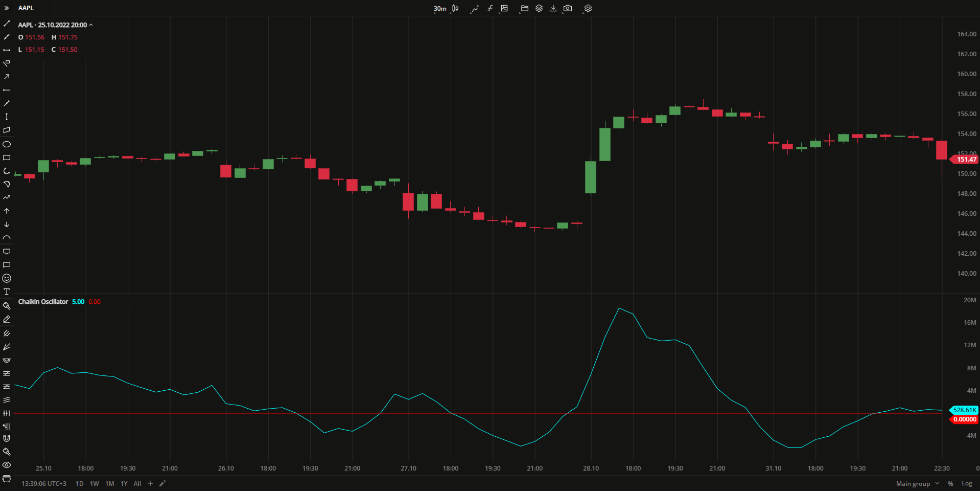Open the Main group dropdown
Image resolution: width=980 pixels, height=491 pixels.
917,483
